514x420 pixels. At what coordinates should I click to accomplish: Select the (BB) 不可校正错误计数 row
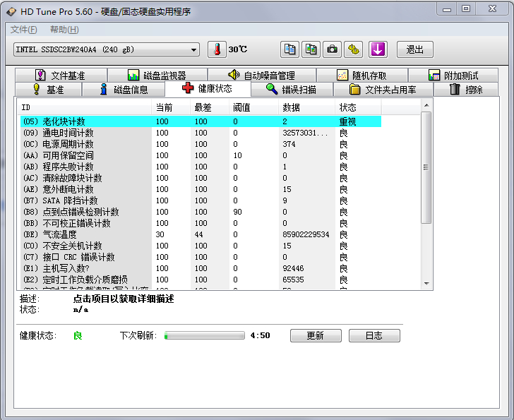pyautogui.click(x=201, y=223)
